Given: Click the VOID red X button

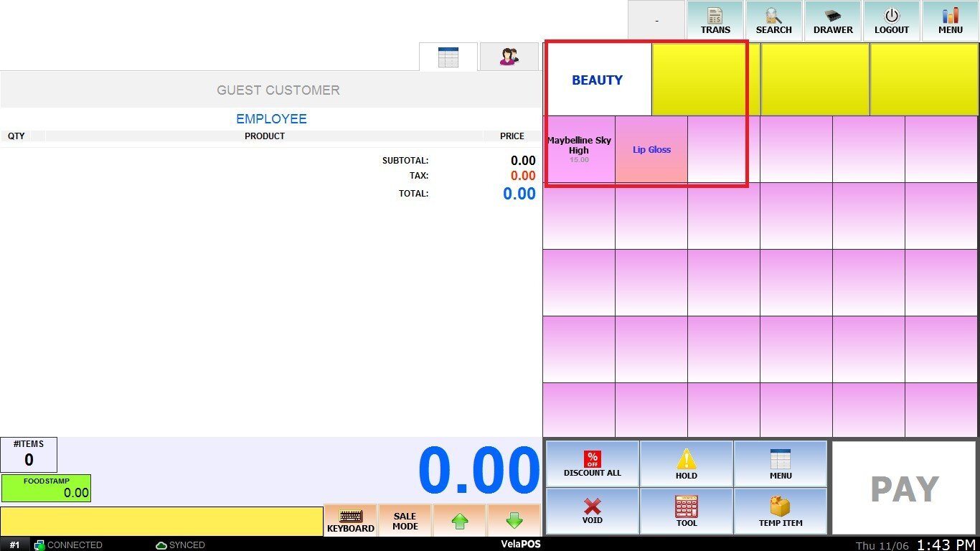Looking at the screenshot, I should [592, 511].
